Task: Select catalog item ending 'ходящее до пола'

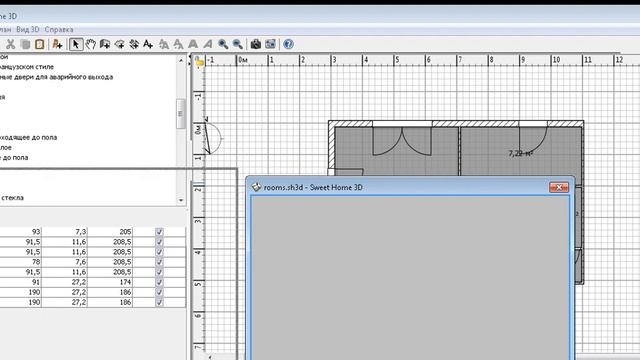Action: pyautogui.click(x=29, y=137)
